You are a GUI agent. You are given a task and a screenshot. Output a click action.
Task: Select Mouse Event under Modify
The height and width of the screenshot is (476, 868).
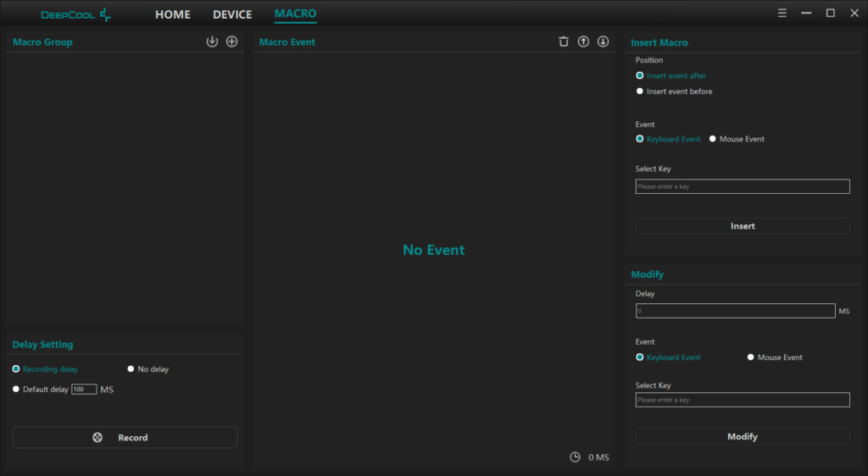[751, 357]
